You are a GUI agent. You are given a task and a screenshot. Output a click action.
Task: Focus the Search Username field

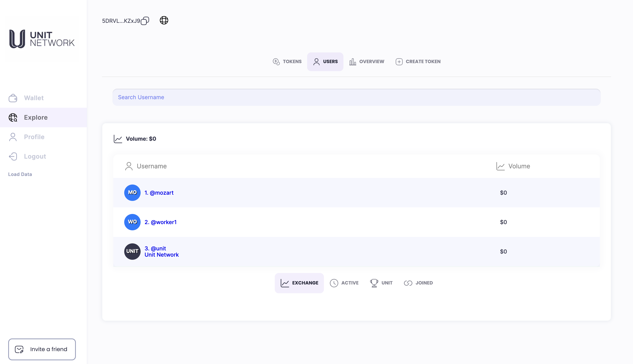coord(356,97)
